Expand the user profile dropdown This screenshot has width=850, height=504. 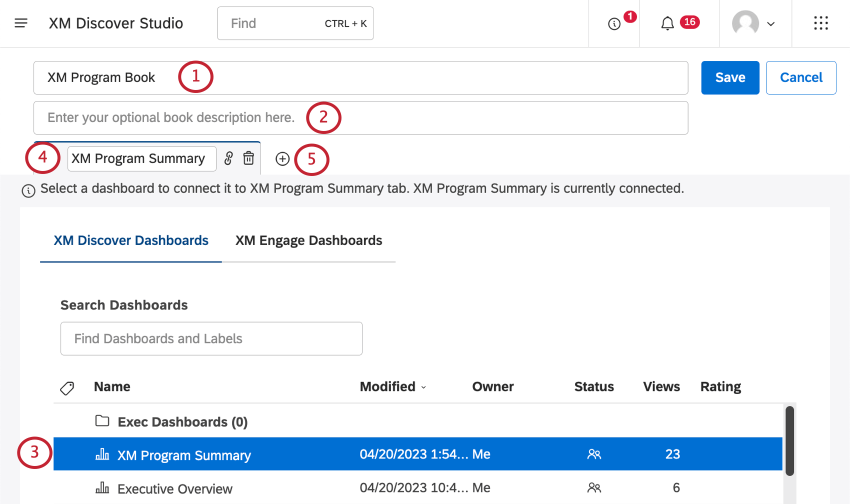click(x=754, y=23)
